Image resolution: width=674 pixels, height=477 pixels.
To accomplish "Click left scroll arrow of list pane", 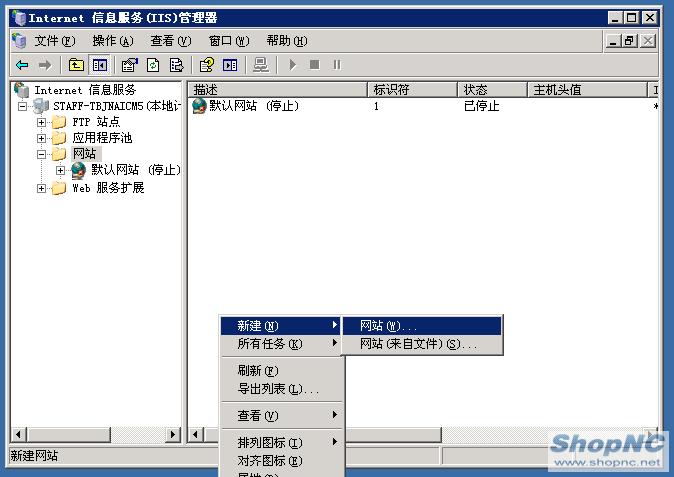I will point(196,434).
